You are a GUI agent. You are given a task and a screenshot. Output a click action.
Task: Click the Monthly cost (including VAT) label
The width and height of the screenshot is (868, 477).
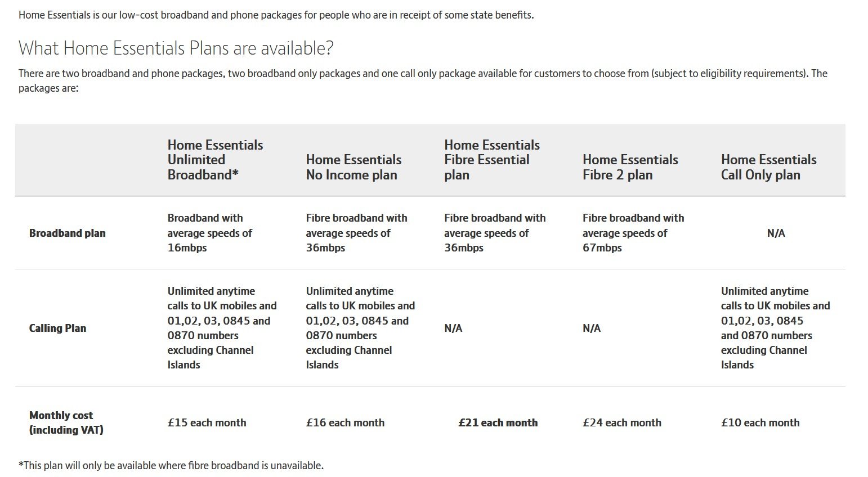coord(66,422)
